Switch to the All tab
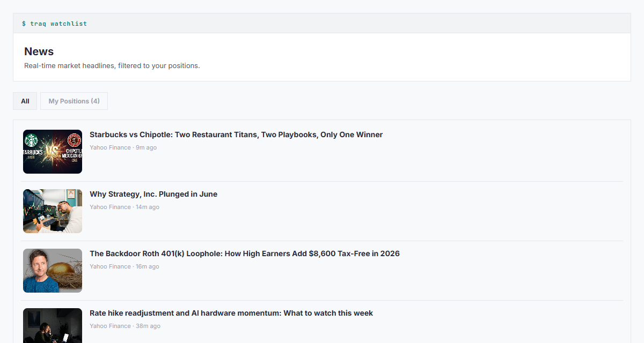The image size is (644, 343). 25,101
